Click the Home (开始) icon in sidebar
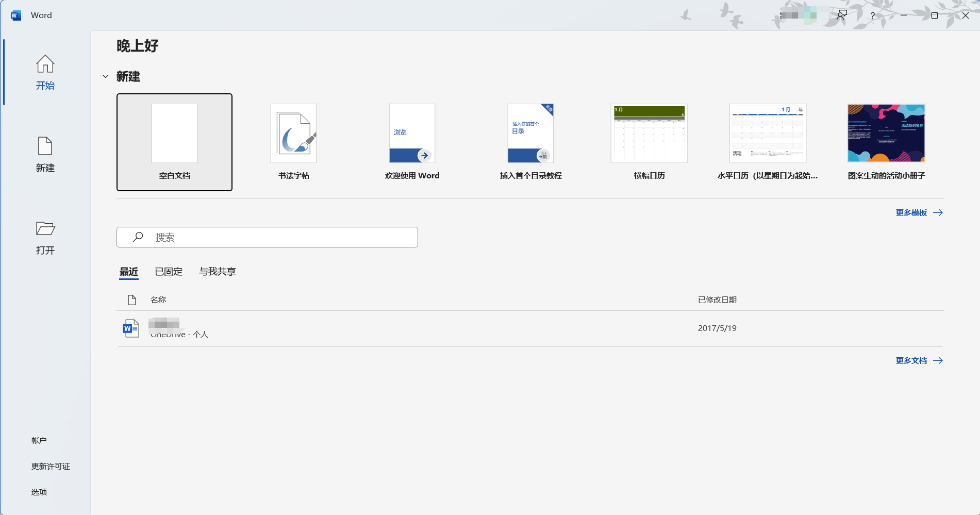Screen dimensions: 980x515 pos(45,64)
